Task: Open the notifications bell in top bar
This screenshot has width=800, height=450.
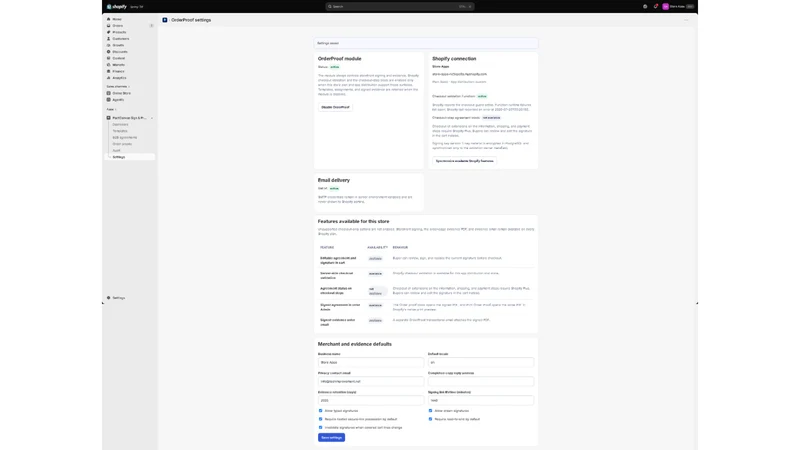Action: point(656,7)
